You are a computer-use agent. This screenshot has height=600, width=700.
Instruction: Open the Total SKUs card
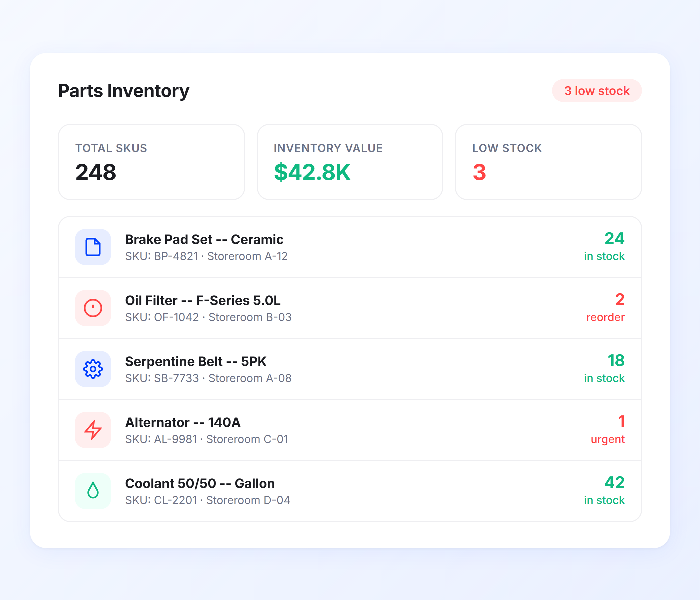(151, 162)
